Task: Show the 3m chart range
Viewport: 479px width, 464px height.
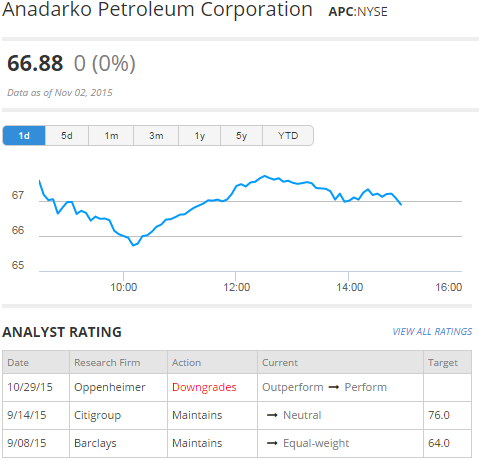Action: tap(156, 136)
